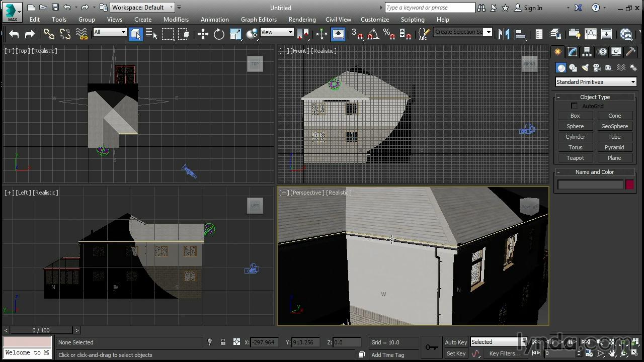Viewport: 644px width, 362px height.
Task: Create a Teapot primitive button
Action: [x=575, y=158]
